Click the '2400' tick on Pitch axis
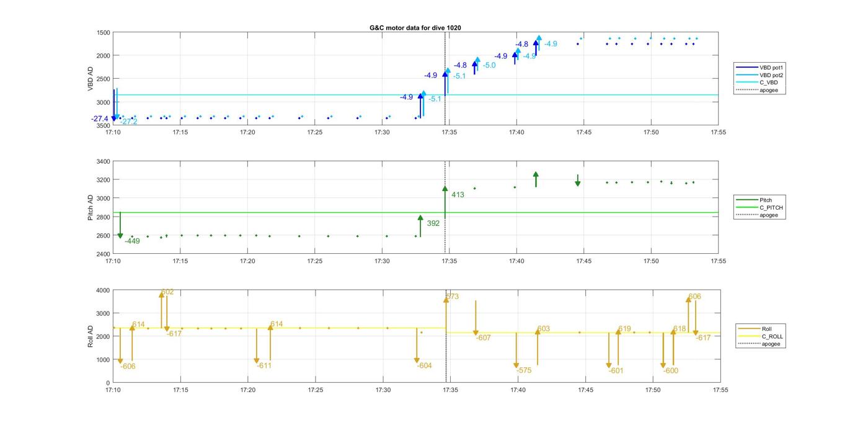The height and width of the screenshot is (430, 868). [104, 254]
